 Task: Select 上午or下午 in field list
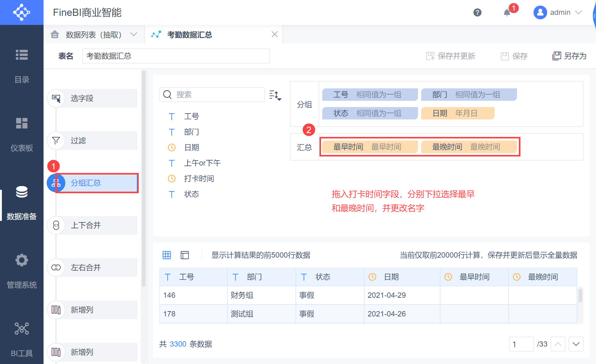point(202,163)
